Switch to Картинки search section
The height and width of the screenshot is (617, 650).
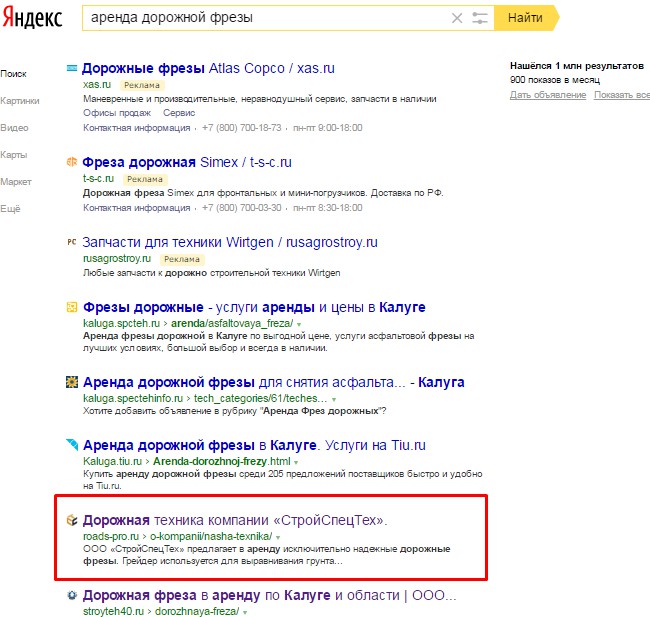19,101
